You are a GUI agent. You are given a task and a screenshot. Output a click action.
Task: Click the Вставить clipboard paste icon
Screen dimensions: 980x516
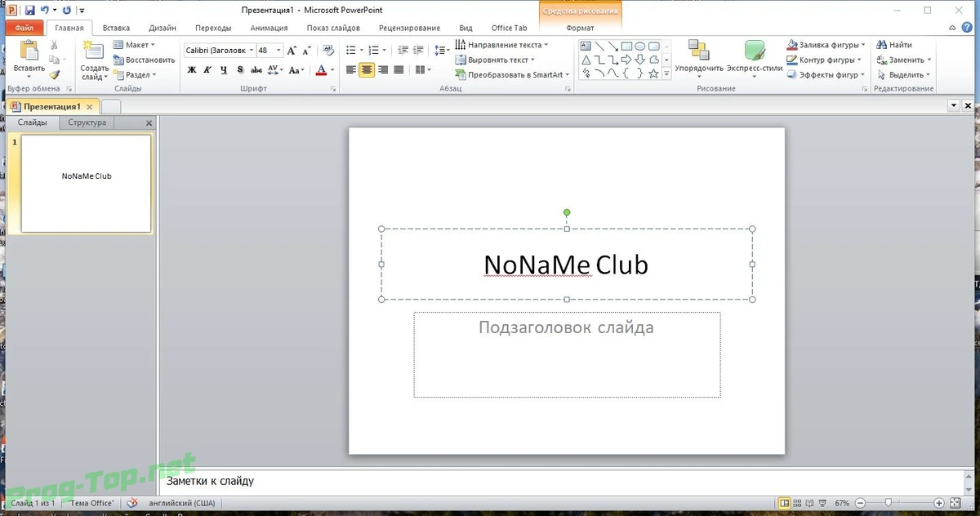click(x=29, y=51)
